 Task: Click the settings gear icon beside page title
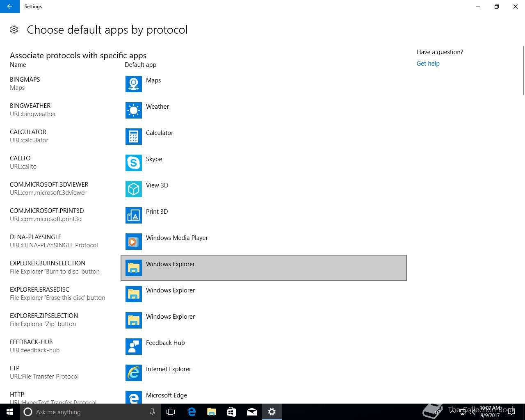point(14,30)
